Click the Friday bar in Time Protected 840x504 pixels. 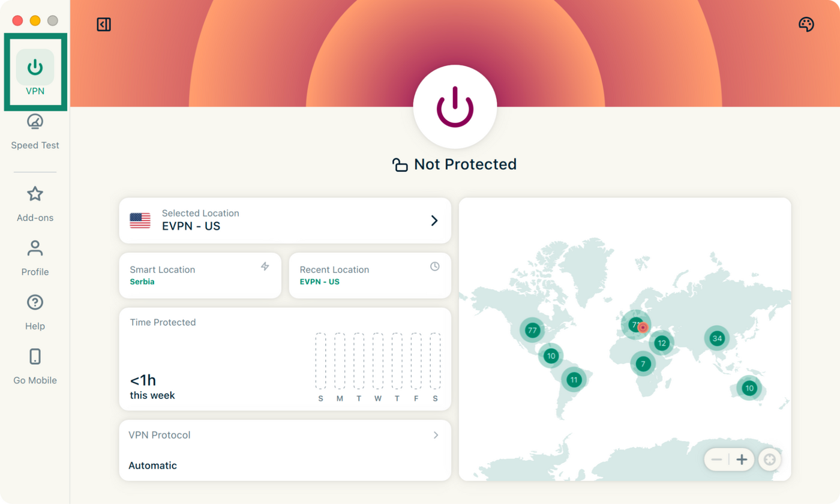416,362
